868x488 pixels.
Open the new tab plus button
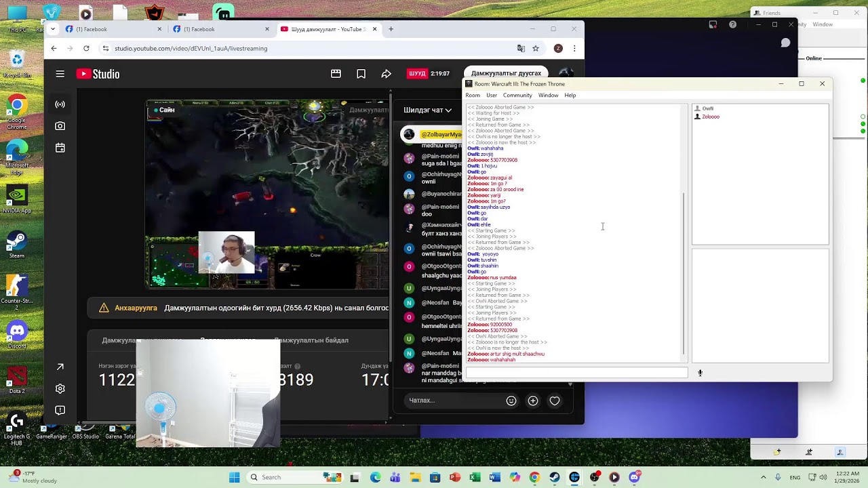(391, 29)
